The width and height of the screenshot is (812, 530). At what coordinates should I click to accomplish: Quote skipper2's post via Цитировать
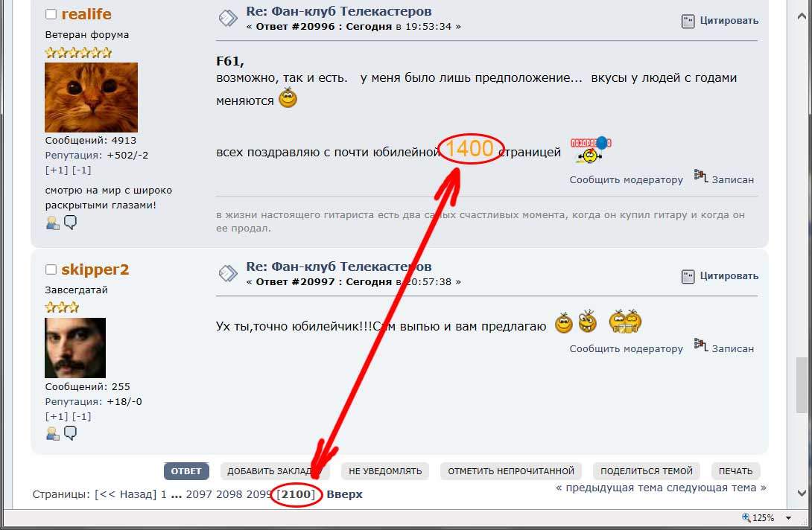click(729, 276)
